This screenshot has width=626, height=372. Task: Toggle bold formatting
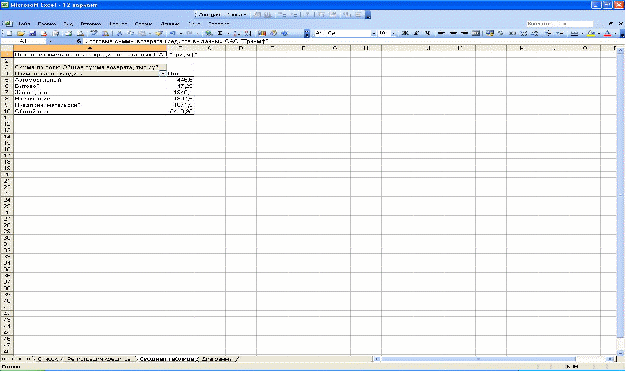405,34
